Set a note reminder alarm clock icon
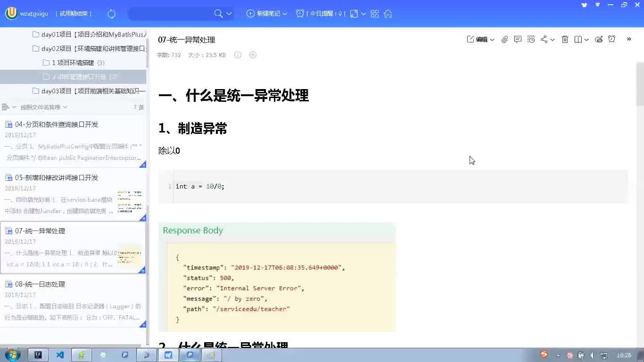The height and width of the screenshot is (362, 644). 612,39
